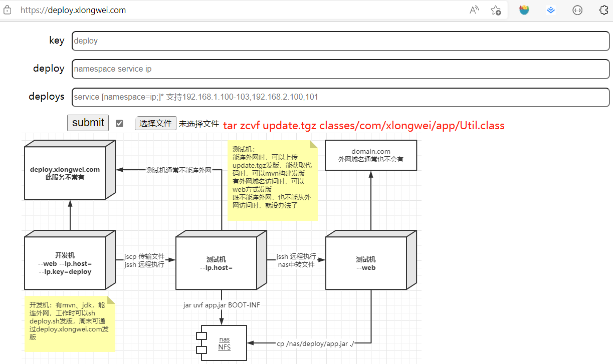Select the 开发机 box in the diagram
613x364 pixels.
65,263
